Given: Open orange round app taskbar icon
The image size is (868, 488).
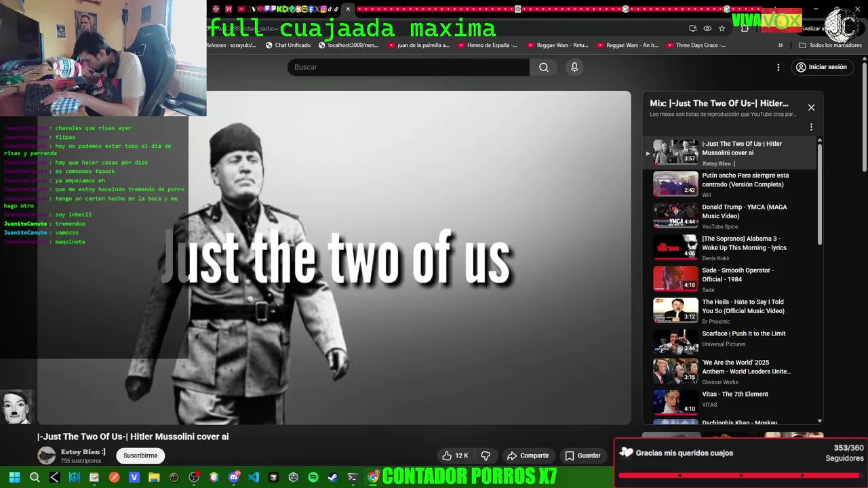Looking at the screenshot, I should click(114, 477).
